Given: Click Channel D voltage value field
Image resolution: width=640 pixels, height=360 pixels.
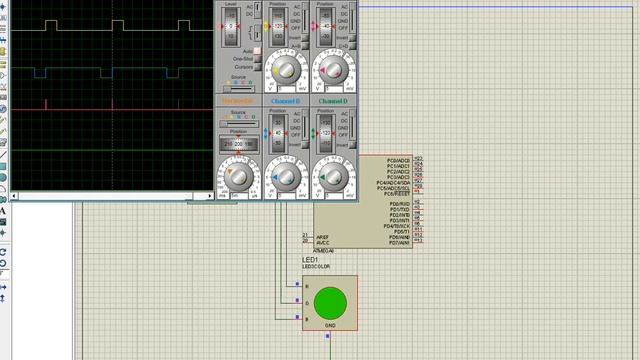Looking at the screenshot, I should pyautogui.click(x=333, y=196).
